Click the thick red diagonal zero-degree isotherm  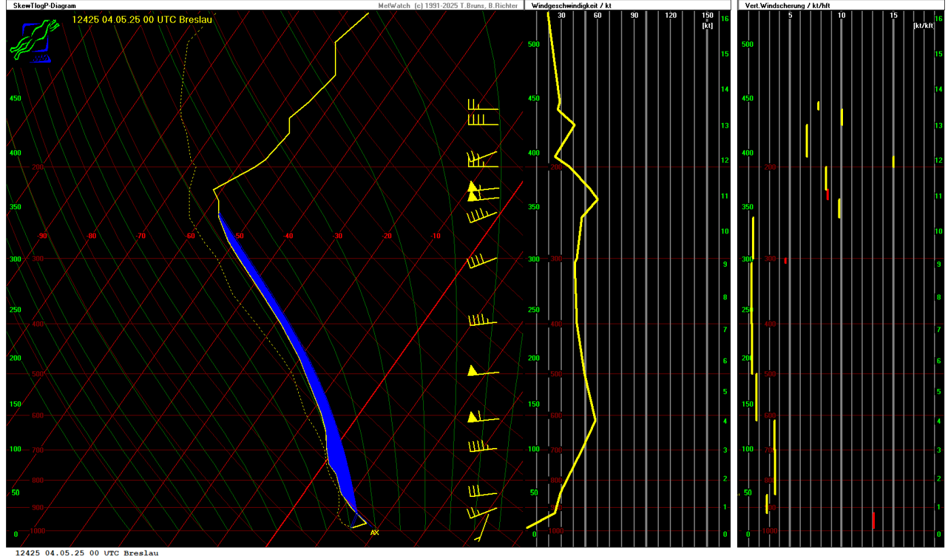click(x=394, y=363)
